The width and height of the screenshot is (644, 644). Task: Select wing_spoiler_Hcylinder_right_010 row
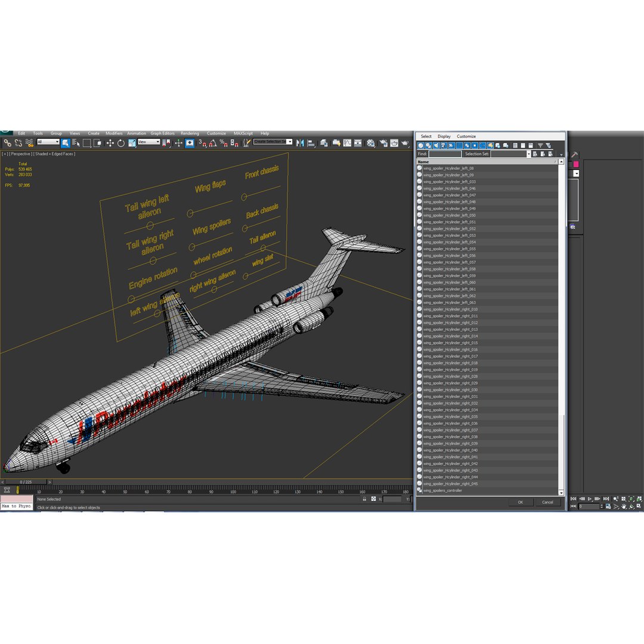click(487, 309)
